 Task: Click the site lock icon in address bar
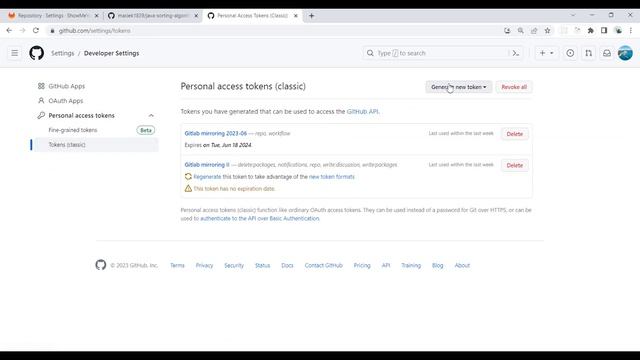click(52, 31)
